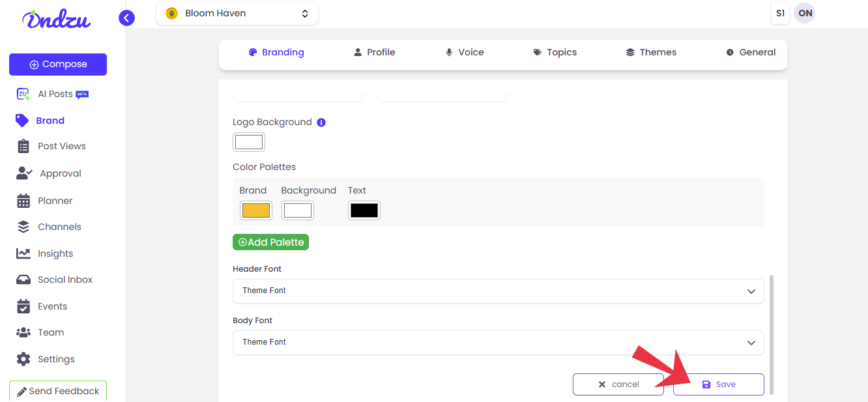The width and height of the screenshot is (868, 402).
Task: Click the Add Palette button
Action: point(270,242)
